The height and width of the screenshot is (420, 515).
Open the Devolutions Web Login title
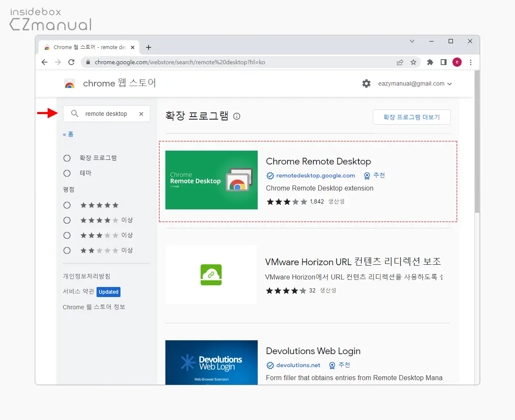pyautogui.click(x=313, y=351)
